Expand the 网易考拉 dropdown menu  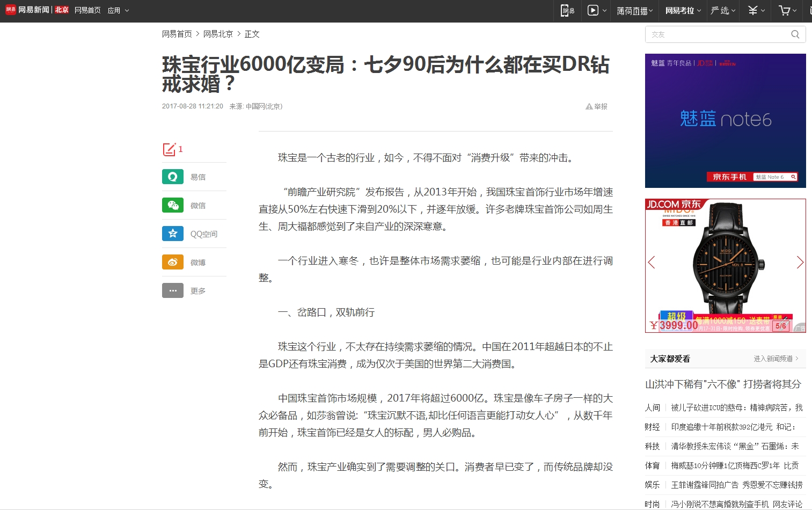(x=683, y=10)
